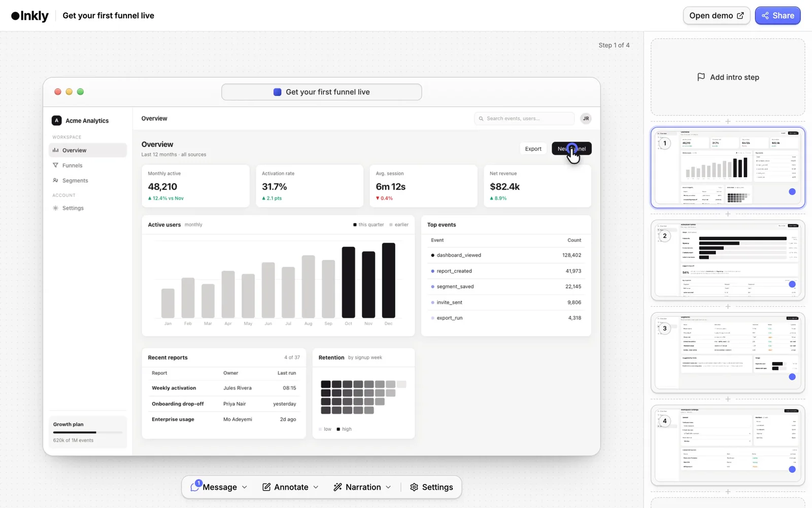Click the Growth plan usage bar

pos(88,432)
